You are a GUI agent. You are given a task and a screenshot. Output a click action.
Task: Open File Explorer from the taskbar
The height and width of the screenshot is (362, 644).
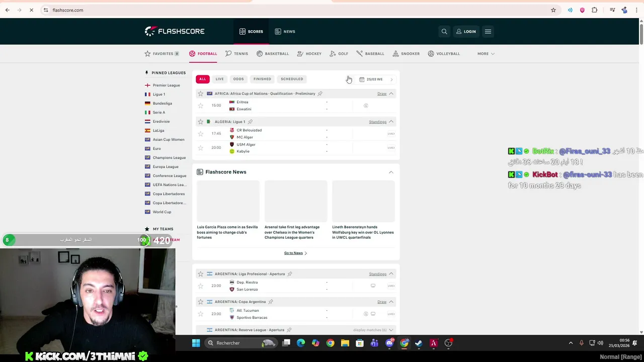coord(345,343)
